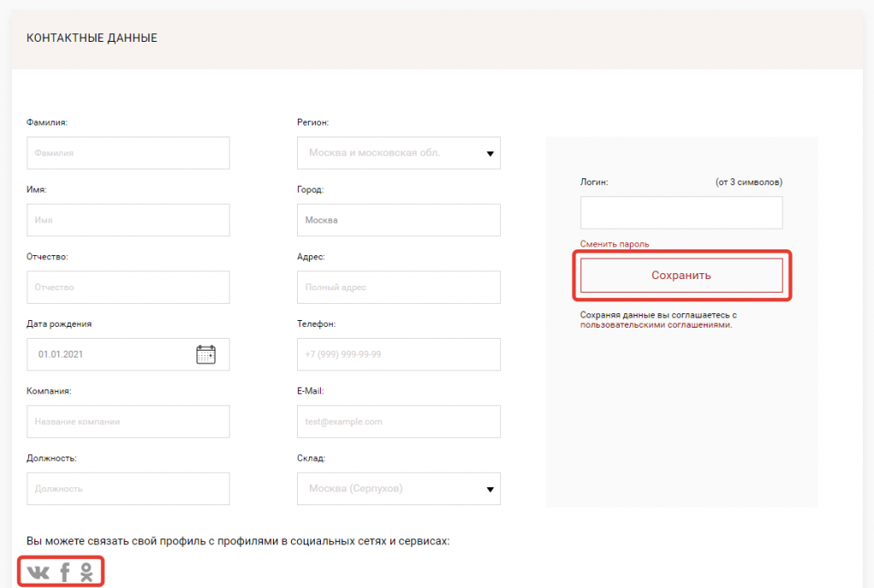Click the Должность input field
Screen dimensions: 874x588
[128, 489]
